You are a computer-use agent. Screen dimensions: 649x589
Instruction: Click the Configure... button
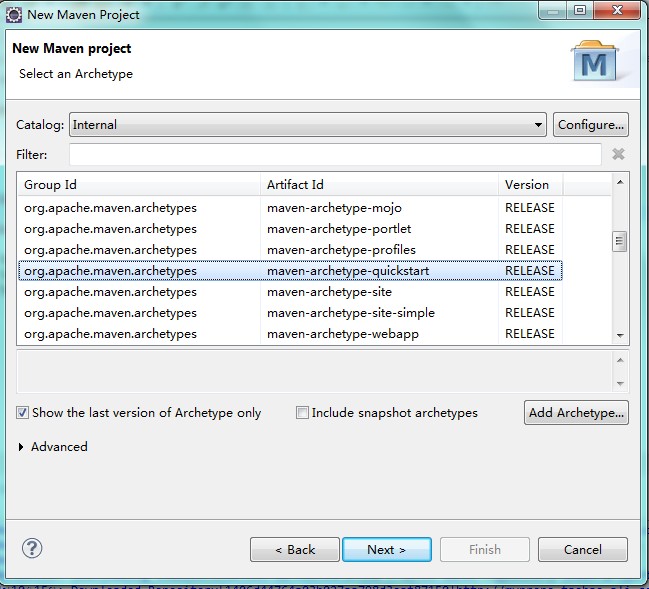pos(591,125)
